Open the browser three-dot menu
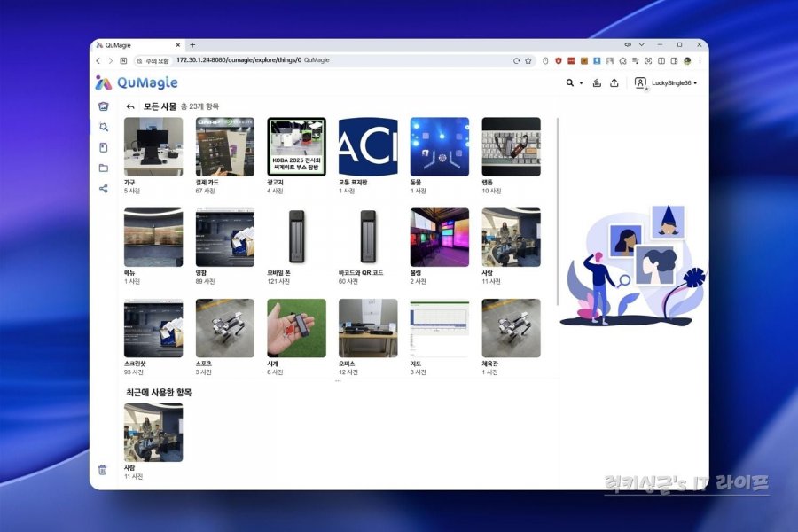798x532 pixels. coord(700,60)
